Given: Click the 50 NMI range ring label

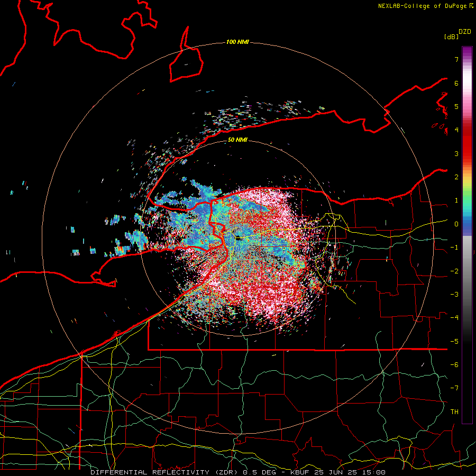Looking at the screenshot, I should point(237,140).
